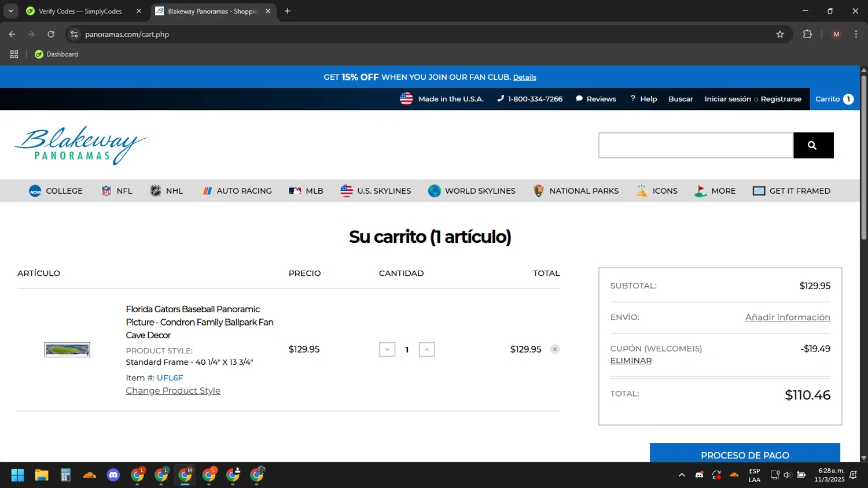Open the WORLD SKYLINES category menu

coord(472,191)
